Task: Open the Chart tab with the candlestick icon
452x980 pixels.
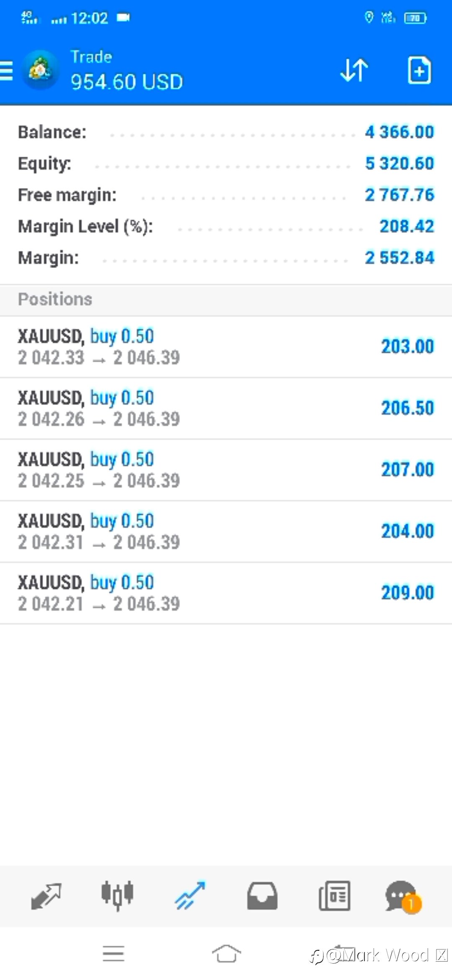Action: coord(117,895)
